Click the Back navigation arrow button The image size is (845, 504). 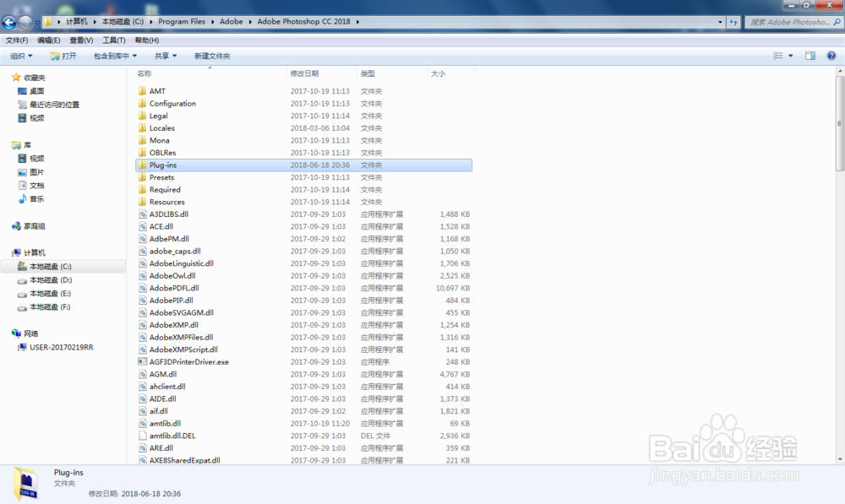click(9, 22)
